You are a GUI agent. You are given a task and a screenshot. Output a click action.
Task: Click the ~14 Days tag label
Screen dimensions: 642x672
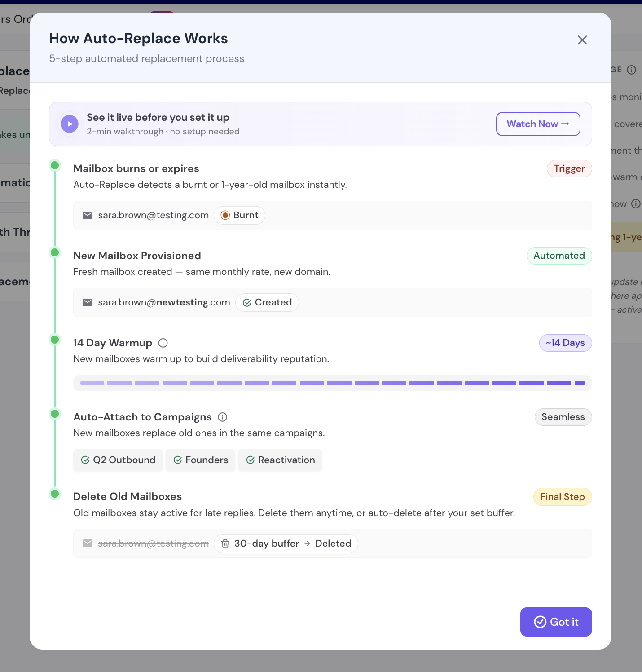(566, 343)
